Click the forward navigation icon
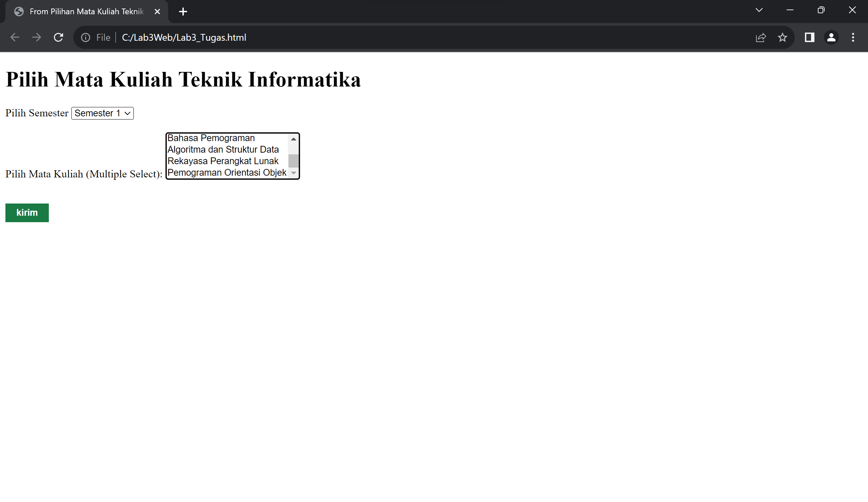 pyautogui.click(x=37, y=37)
